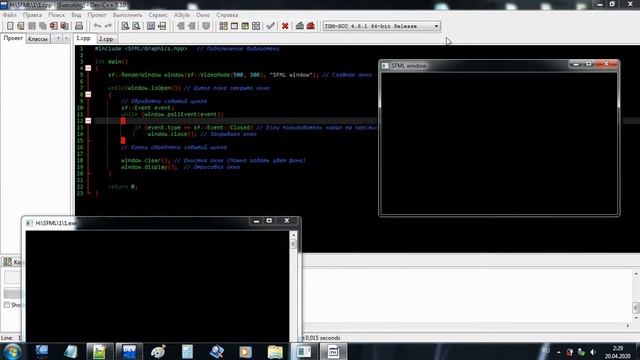Click the Unindent toolbar icon
This screenshot has height=360, width=640.
point(191,26)
